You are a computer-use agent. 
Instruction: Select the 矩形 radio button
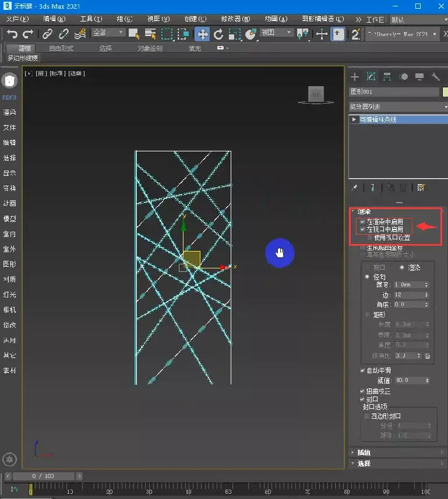point(366,314)
